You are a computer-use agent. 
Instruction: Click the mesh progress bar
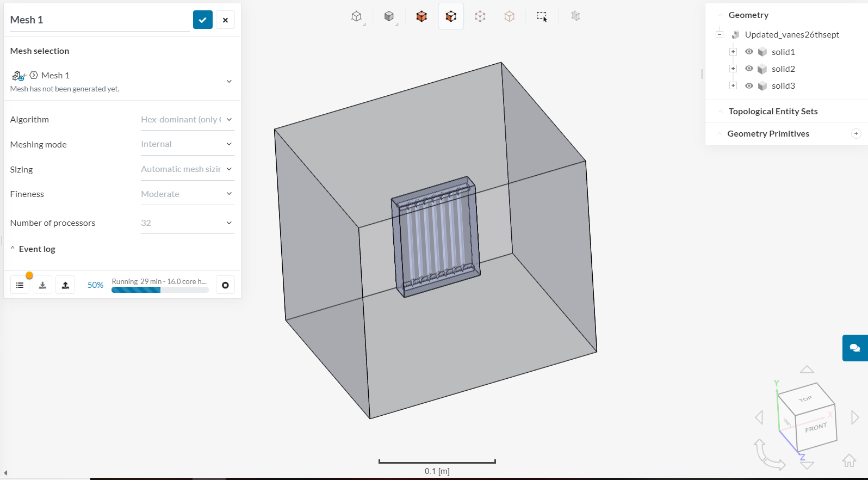coord(160,290)
